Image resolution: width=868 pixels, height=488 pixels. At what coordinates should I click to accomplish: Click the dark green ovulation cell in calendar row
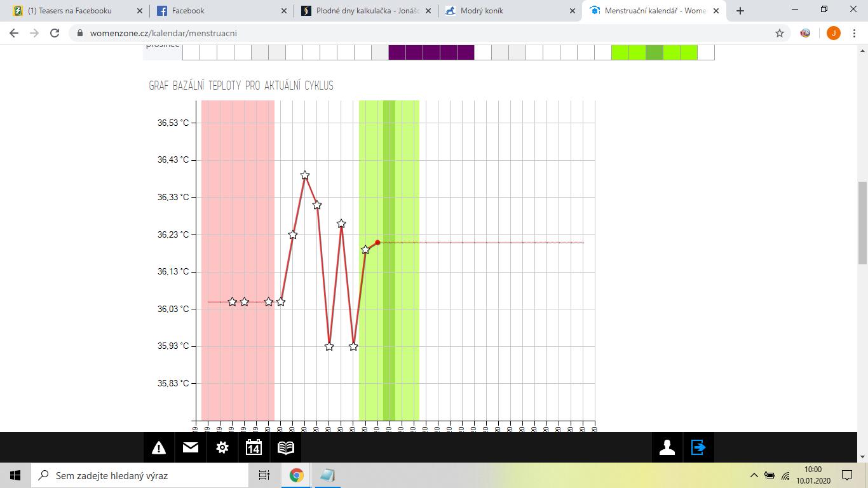654,52
